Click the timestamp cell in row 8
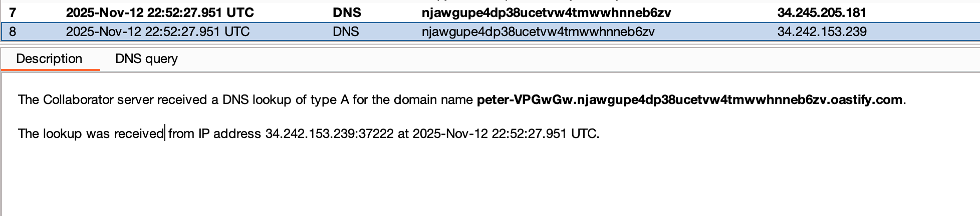The width and height of the screenshot is (980, 216). click(158, 32)
